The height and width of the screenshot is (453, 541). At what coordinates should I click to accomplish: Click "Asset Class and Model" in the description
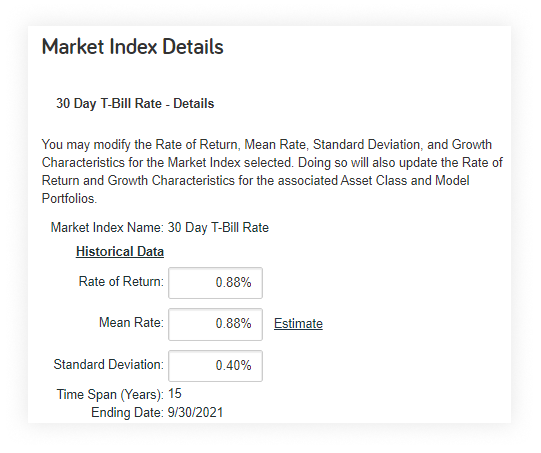pyautogui.click(x=405, y=181)
